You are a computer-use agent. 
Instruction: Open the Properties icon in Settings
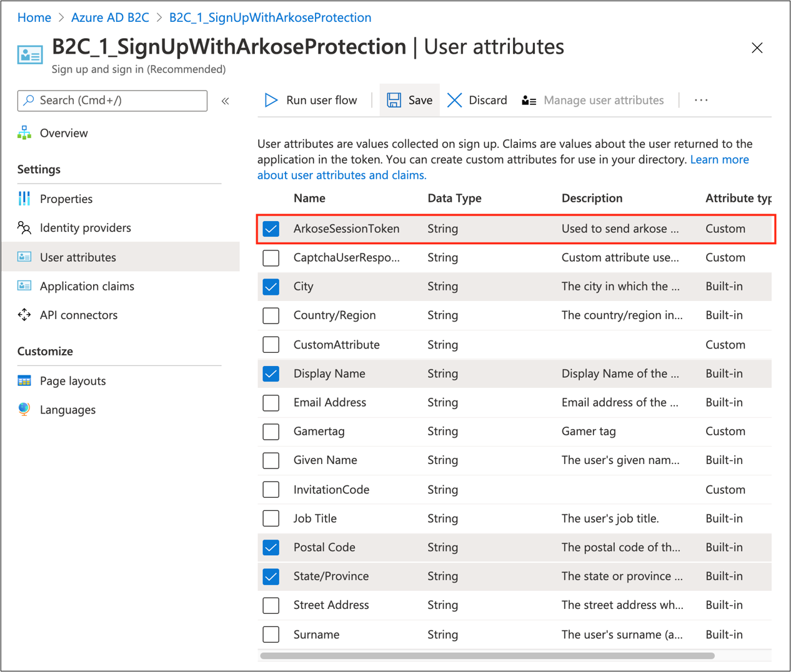coord(24,199)
